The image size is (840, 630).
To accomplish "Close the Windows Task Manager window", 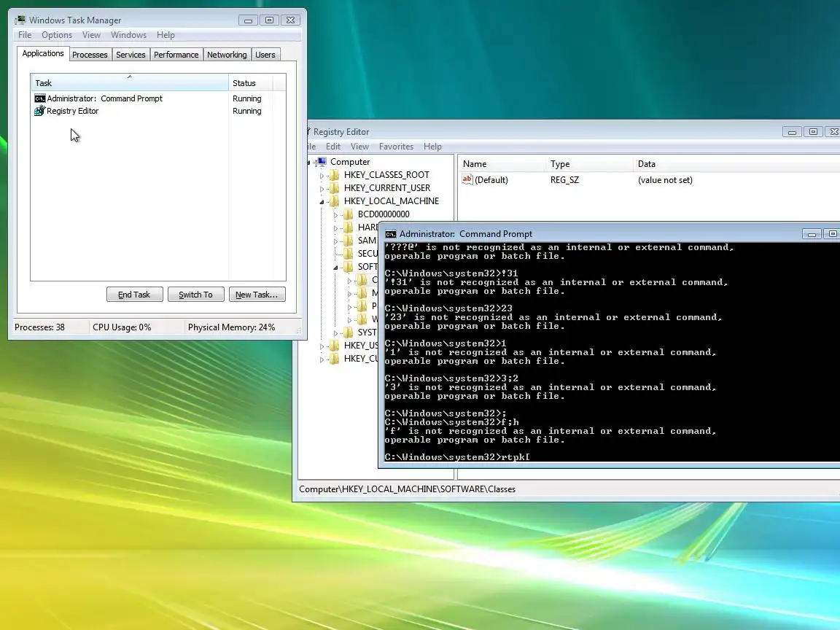I will (290, 20).
